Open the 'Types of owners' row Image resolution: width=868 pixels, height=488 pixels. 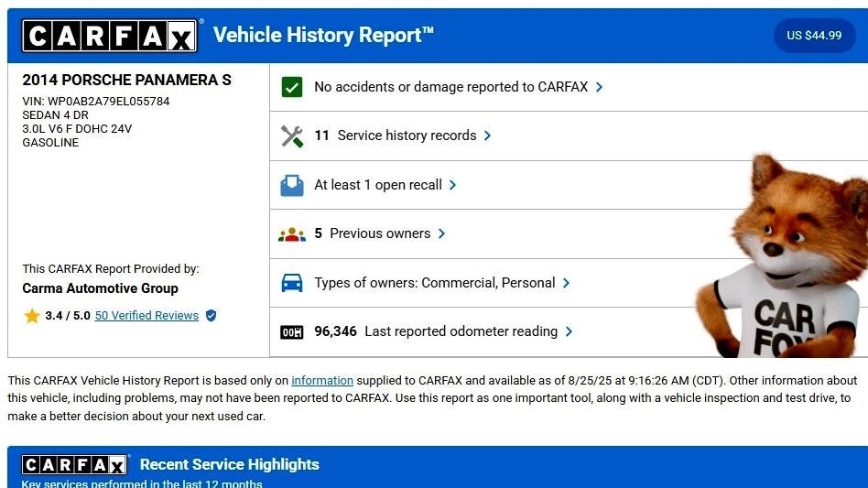[x=434, y=283]
